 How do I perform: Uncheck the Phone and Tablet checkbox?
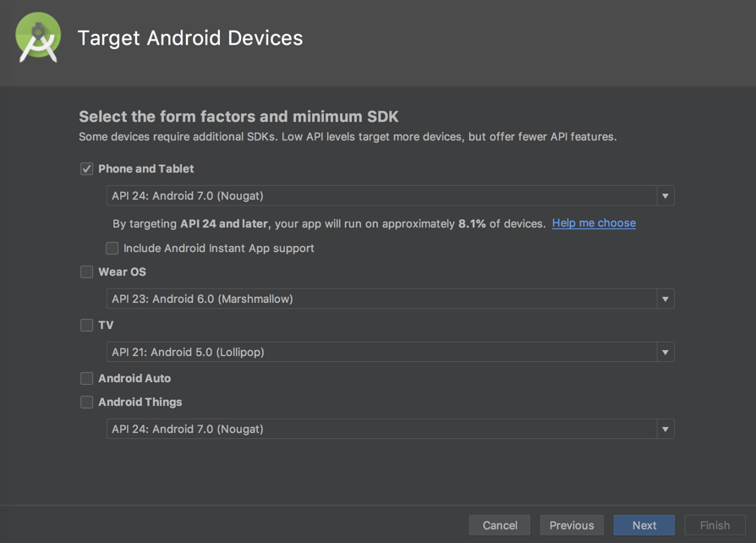pos(86,169)
